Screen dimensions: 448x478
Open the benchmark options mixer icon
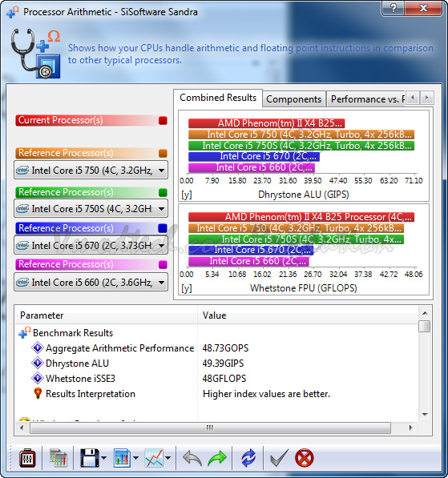click(27, 458)
